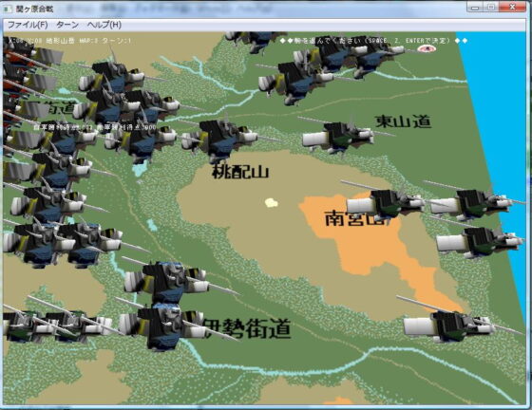Minimize the 関ヶ原合戦 window
The image size is (532, 410).
[x=475, y=7]
